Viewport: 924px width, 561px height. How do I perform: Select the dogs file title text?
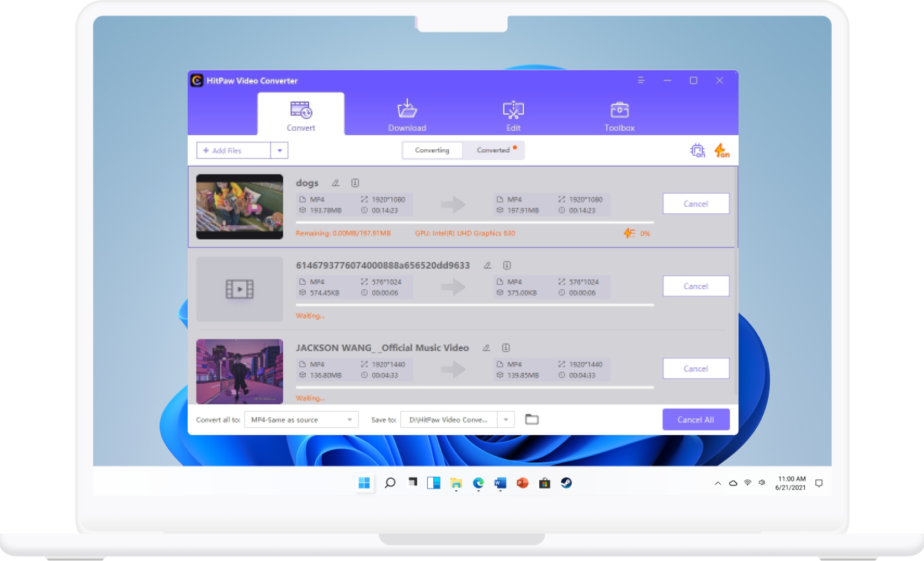[307, 183]
